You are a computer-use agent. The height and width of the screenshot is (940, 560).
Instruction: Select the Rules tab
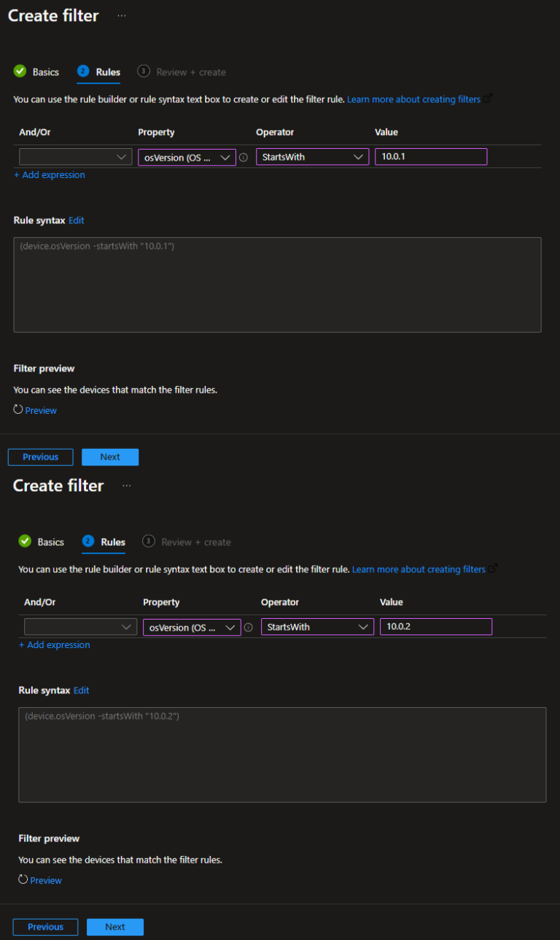106,72
